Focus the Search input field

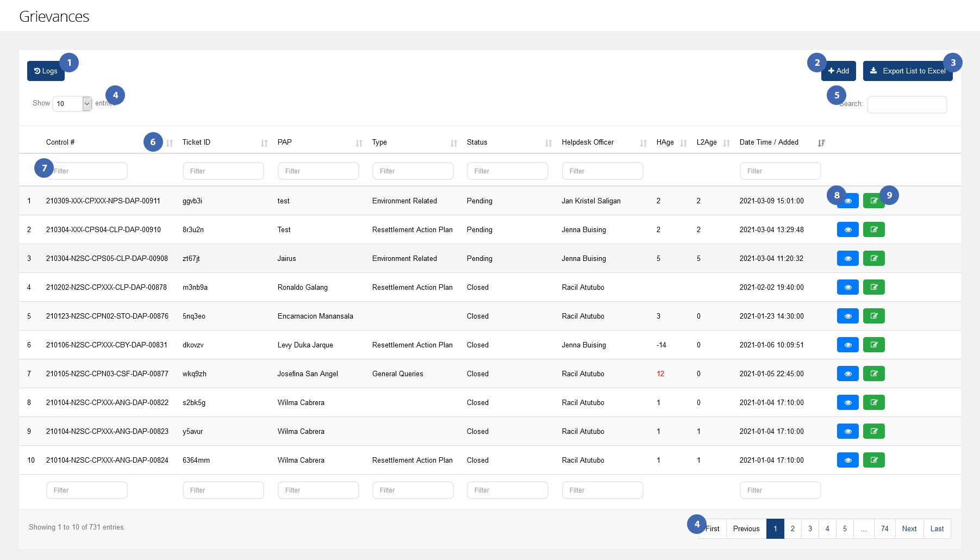907,104
